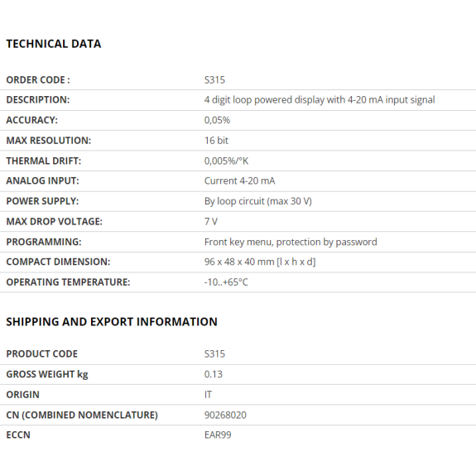
Task: Select the Current 4-20 mA analog input value
Action: point(239,181)
